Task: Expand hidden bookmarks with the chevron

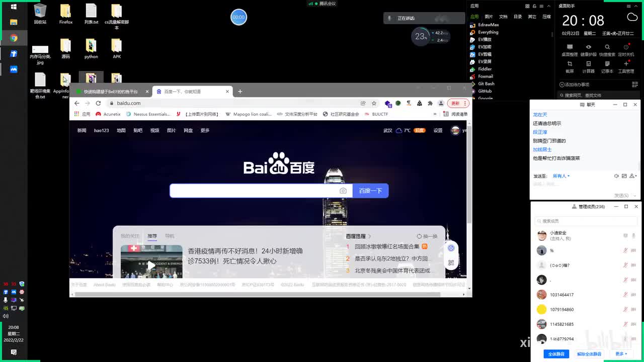Action: tap(435, 114)
